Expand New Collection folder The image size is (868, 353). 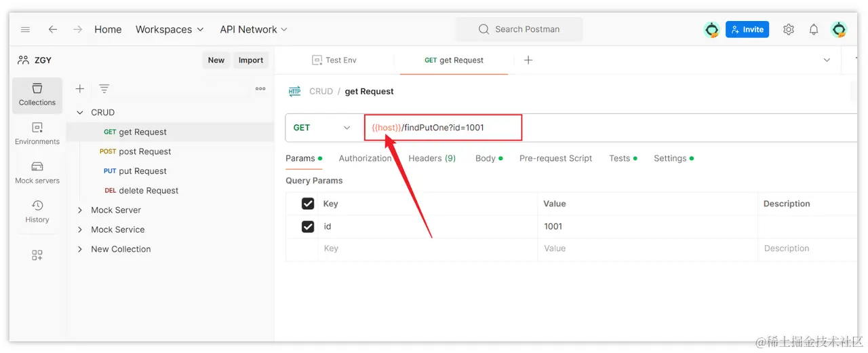tap(80, 249)
